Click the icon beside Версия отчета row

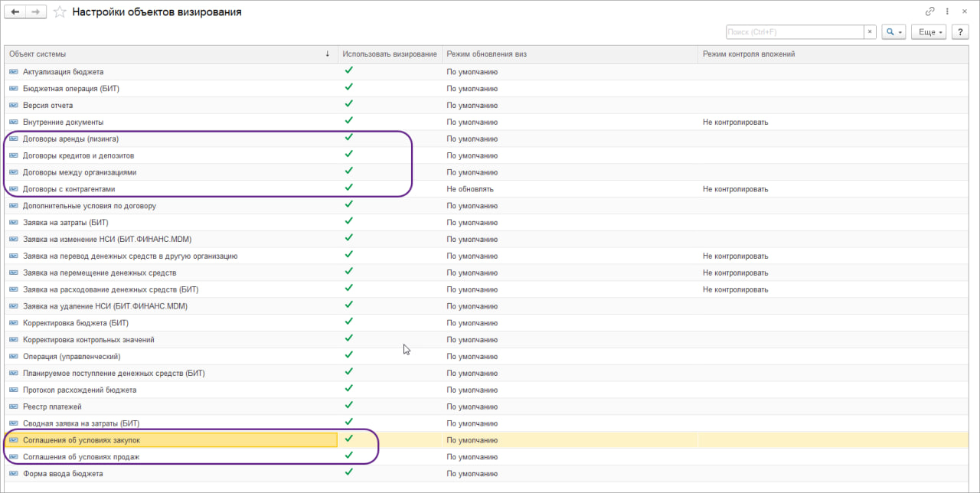point(14,106)
